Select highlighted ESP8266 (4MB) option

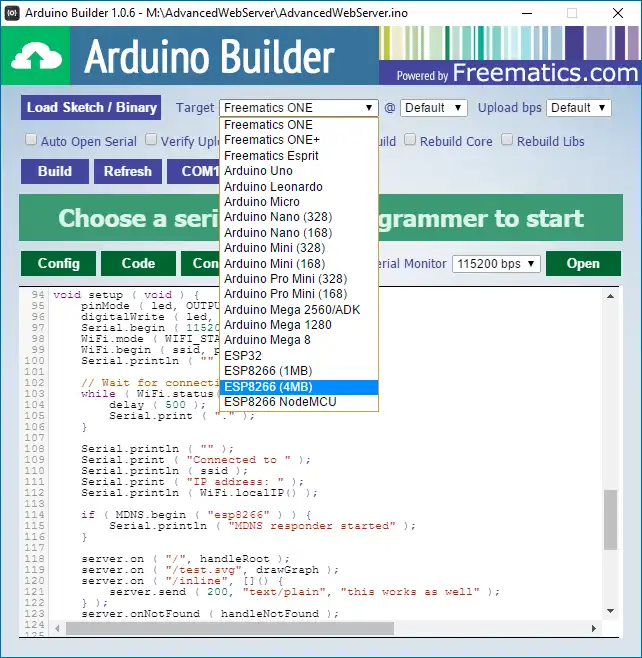(299, 387)
